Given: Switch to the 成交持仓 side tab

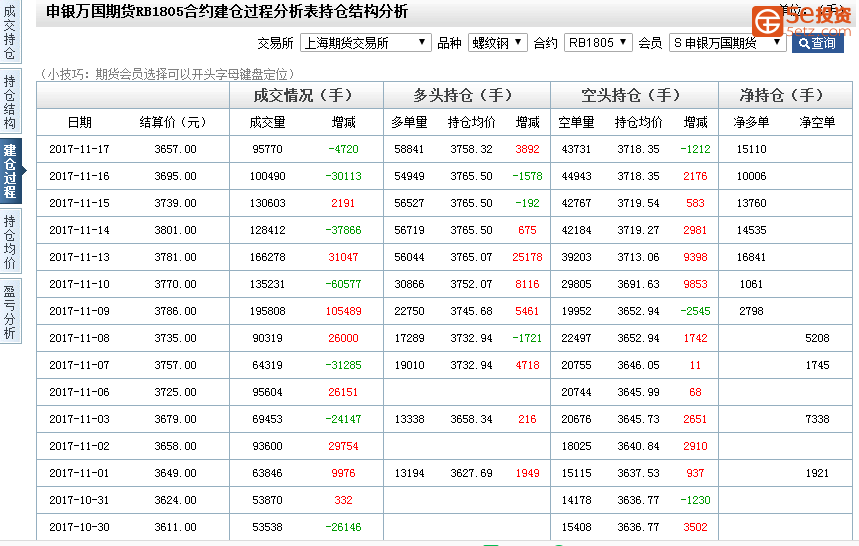Looking at the screenshot, I should coord(9,32).
